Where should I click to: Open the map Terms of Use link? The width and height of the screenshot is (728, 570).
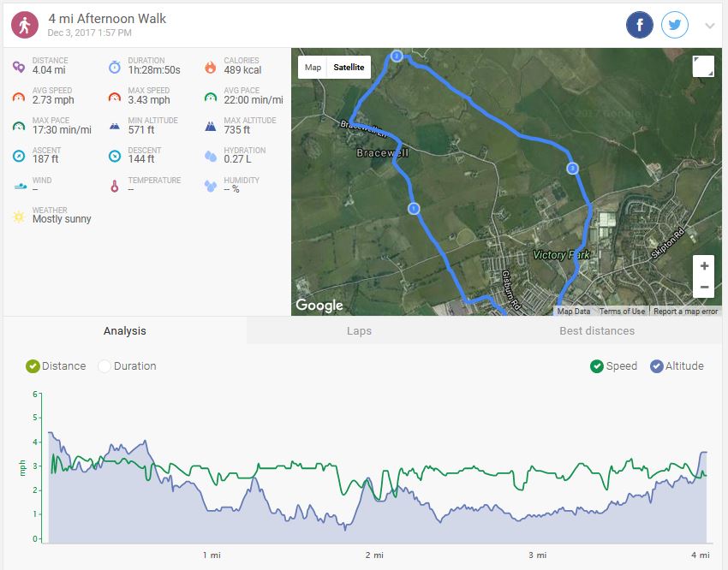(622, 312)
